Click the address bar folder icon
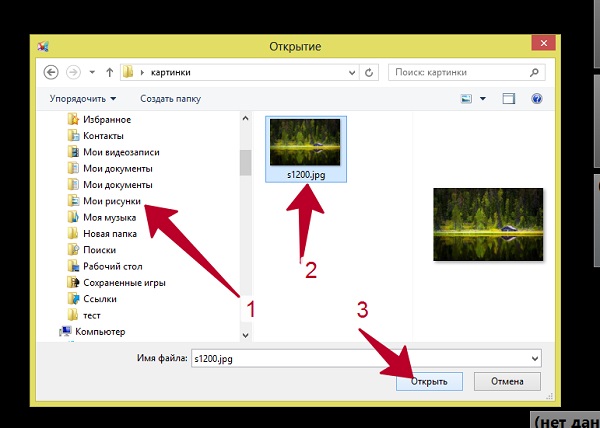600x428 pixels. [128, 72]
